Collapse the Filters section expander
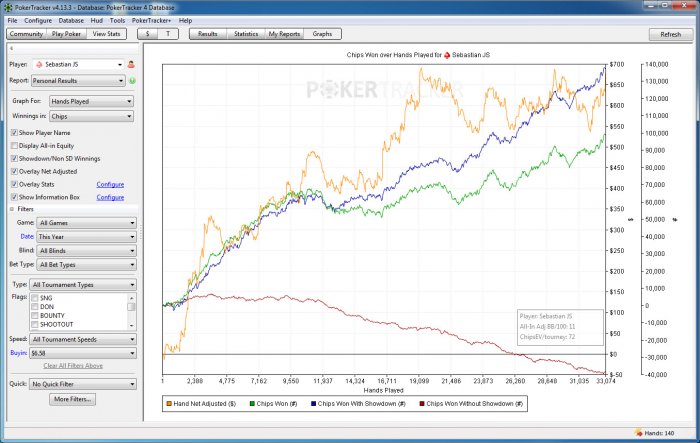Image resolution: width=700 pixels, height=443 pixels. click(x=12, y=209)
